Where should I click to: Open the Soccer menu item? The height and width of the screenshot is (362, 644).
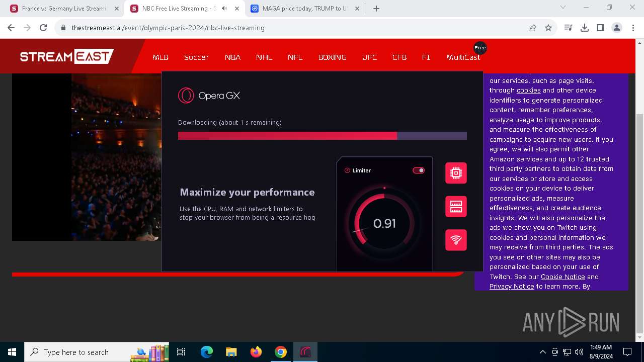[x=196, y=57]
